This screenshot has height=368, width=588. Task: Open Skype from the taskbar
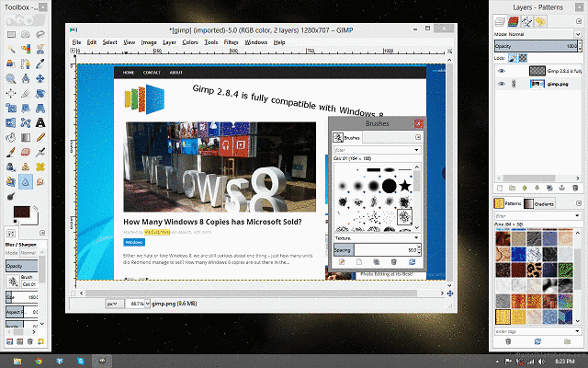pyautogui.click(x=81, y=362)
